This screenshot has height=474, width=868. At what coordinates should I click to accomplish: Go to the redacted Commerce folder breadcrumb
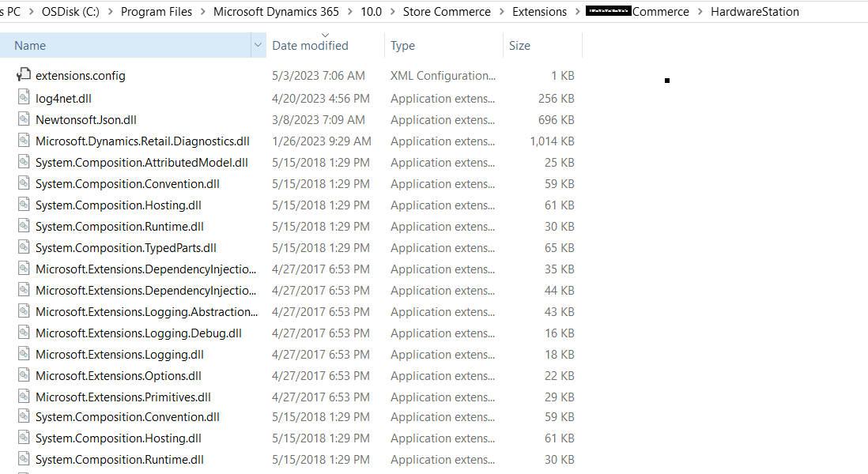(x=638, y=12)
